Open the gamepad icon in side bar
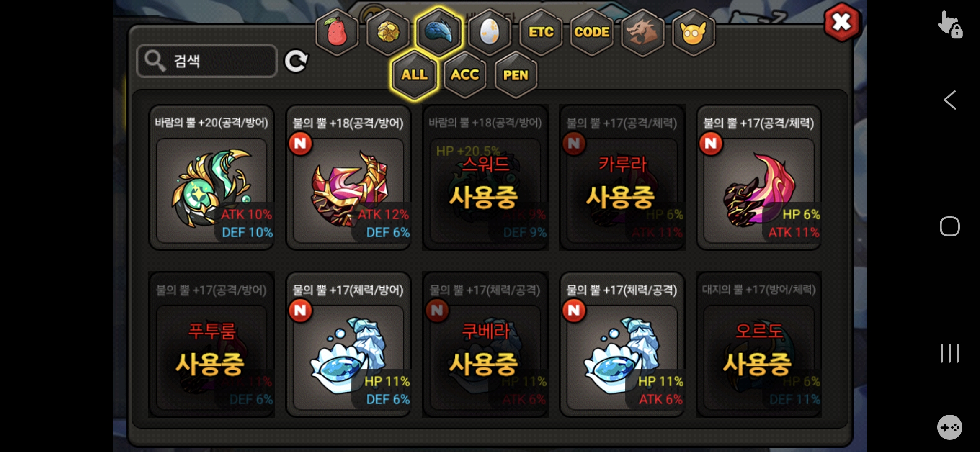This screenshot has width=980, height=452. 949,427
